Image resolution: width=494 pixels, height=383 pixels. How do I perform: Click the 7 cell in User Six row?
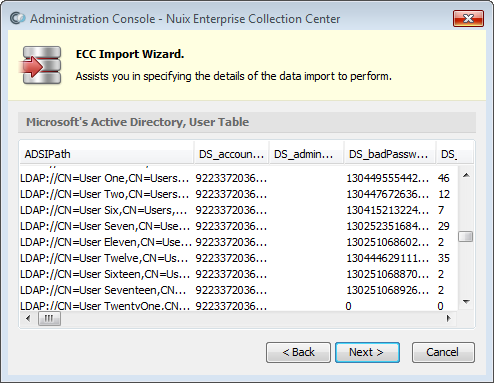(x=441, y=210)
